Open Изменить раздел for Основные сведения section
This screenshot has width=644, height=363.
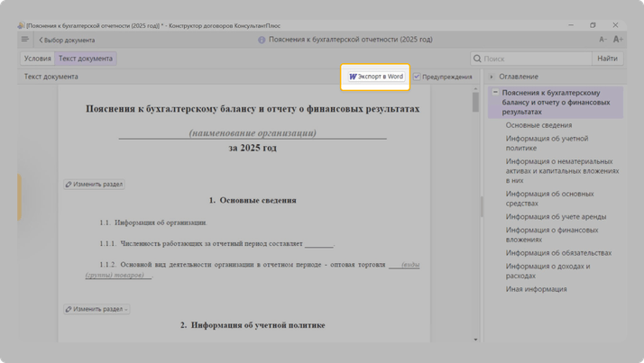pos(94,184)
